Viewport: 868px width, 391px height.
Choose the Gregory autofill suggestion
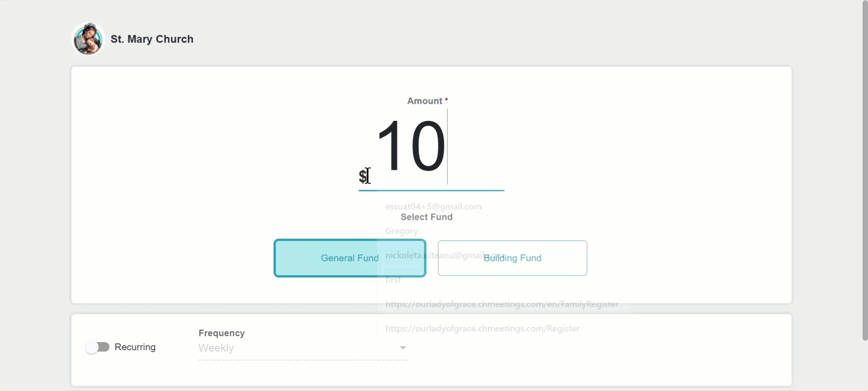point(401,231)
